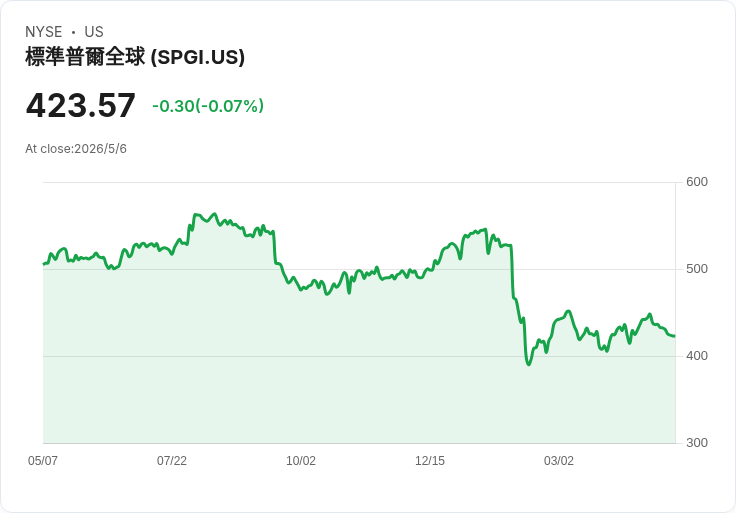Select the 10/02 date on x-axis
This screenshot has width=736, height=513.
tap(301, 460)
